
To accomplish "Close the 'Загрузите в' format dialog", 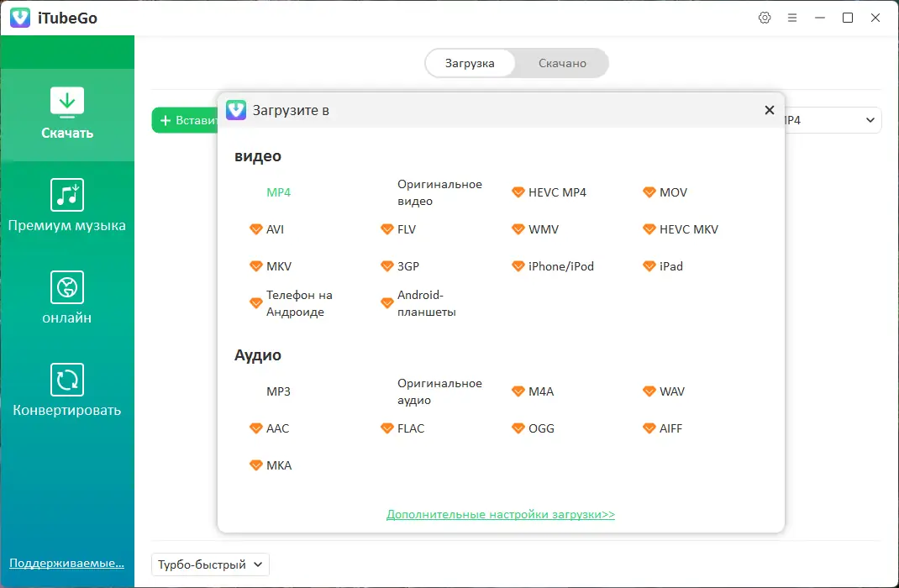I will (x=769, y=110).
